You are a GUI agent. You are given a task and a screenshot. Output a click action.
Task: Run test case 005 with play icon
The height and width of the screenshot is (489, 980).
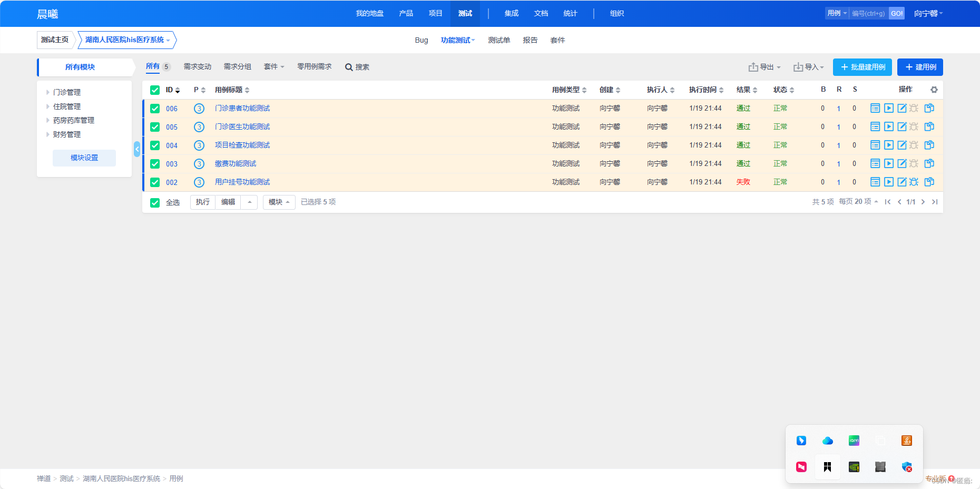pyautogui.click(x=889, y=126)
